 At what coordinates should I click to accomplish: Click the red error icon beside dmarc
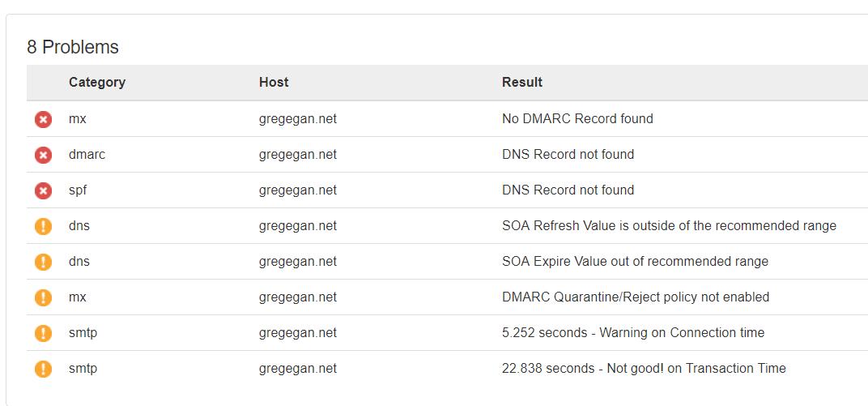point(43,155)
